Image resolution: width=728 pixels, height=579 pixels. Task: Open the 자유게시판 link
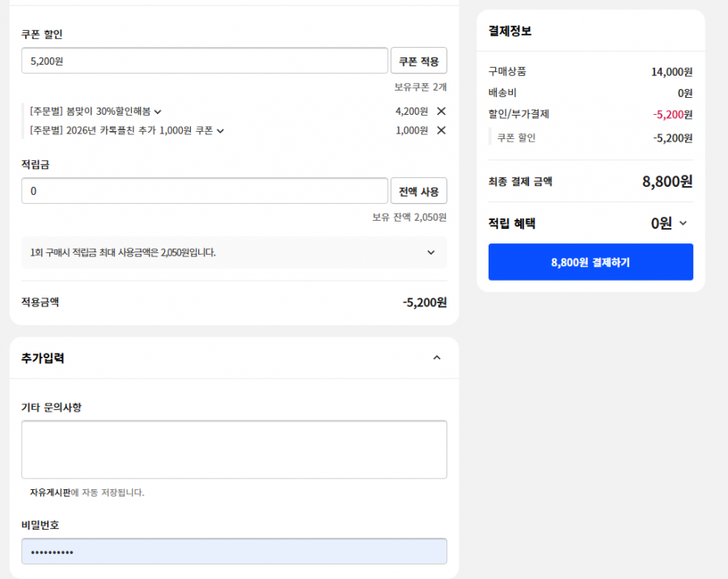coord(50,492)
